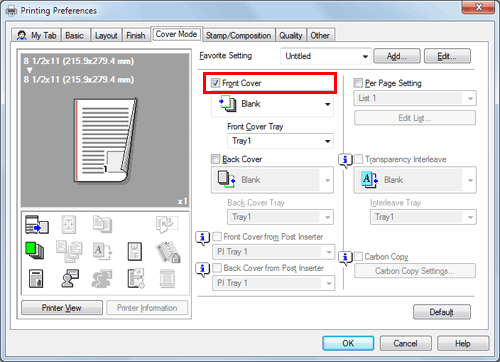Open PI Tray 1 dropdown under Back Cover from Post Inserter
500x362 pixels.
[x=273, y=283]
